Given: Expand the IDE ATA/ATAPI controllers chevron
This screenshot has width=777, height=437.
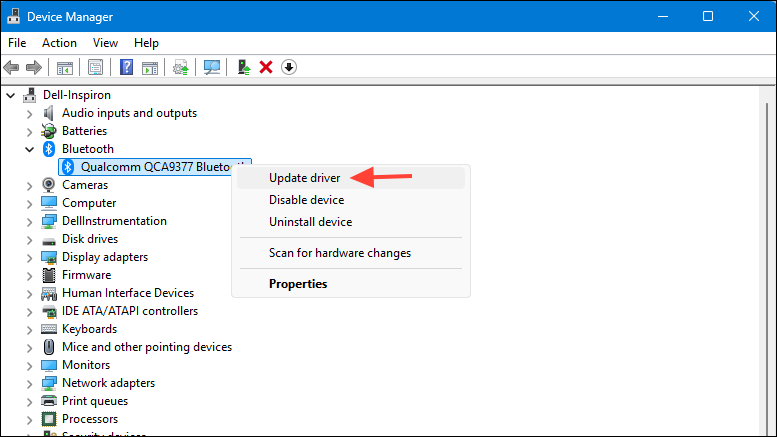Looking at the screenshot, I should click(x=30, y=312).
